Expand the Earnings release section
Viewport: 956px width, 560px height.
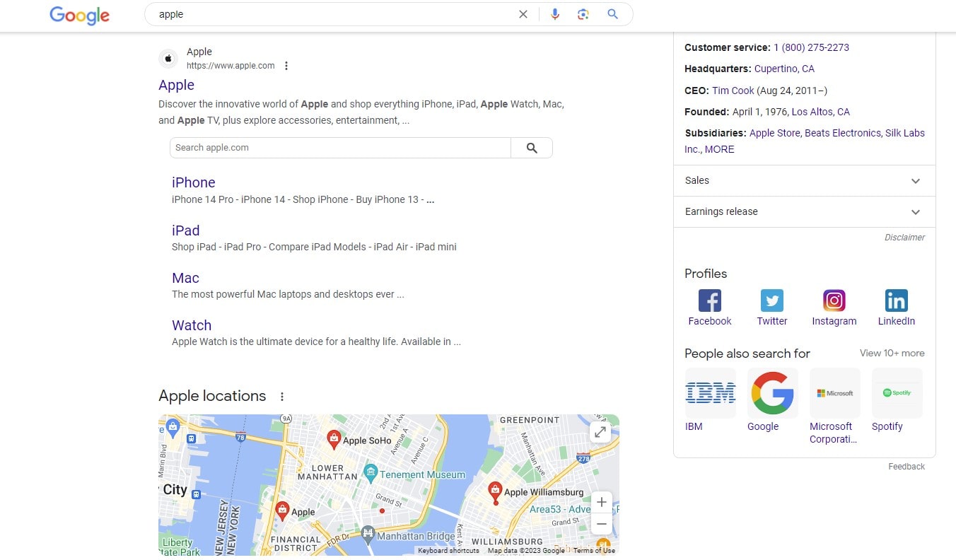tap(805, 212)
